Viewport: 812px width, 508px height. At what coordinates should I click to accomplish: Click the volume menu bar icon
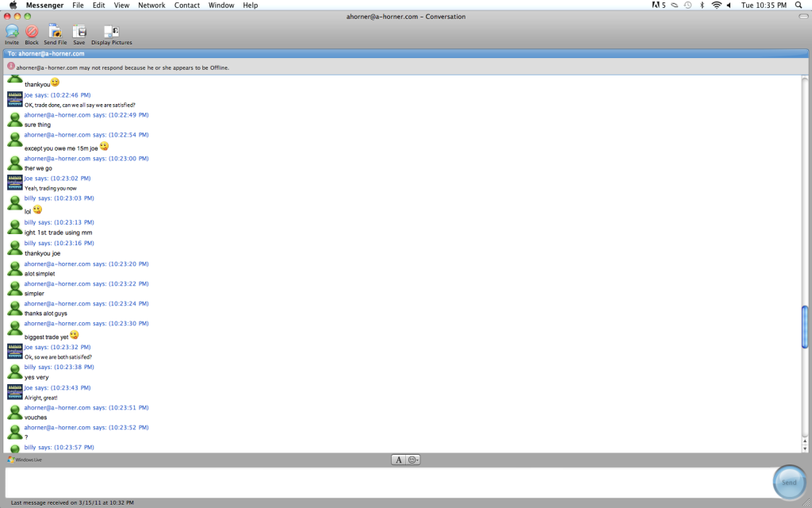[x=729, y=6]
